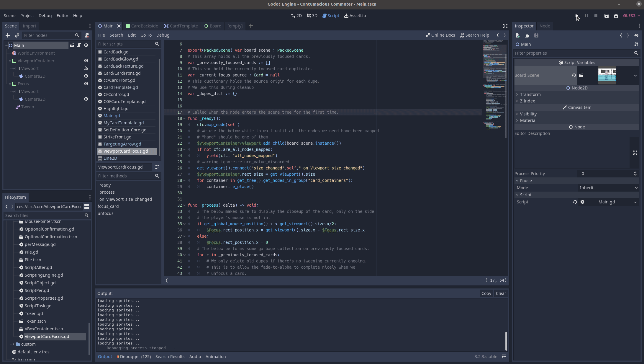Click the Inspector panel icon
The image size is (644, 364).
pos(524,26)
